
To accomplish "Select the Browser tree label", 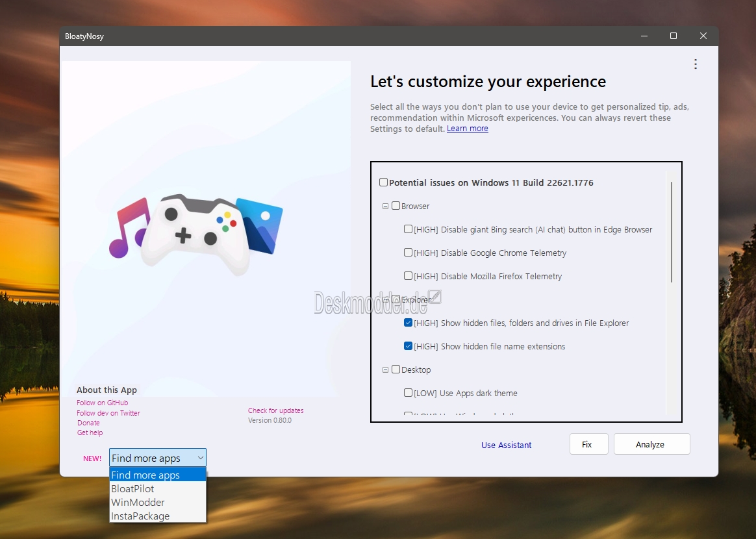I will [x=415, y=206].
